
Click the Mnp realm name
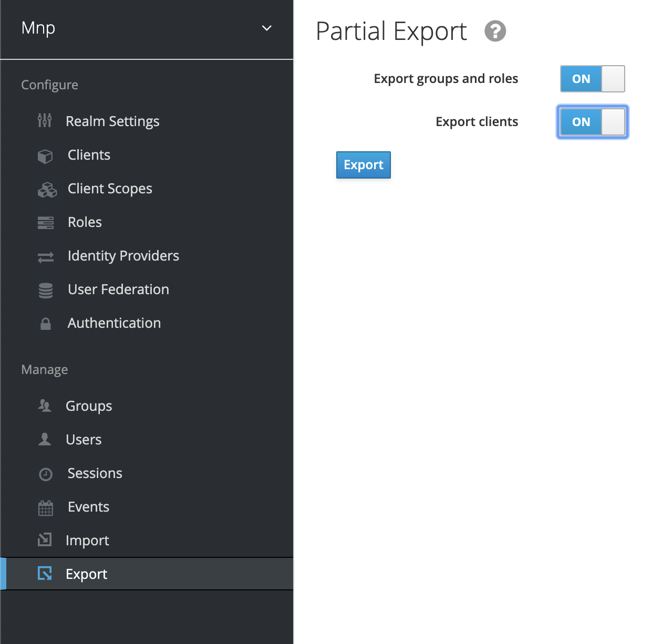coord(38,28)
